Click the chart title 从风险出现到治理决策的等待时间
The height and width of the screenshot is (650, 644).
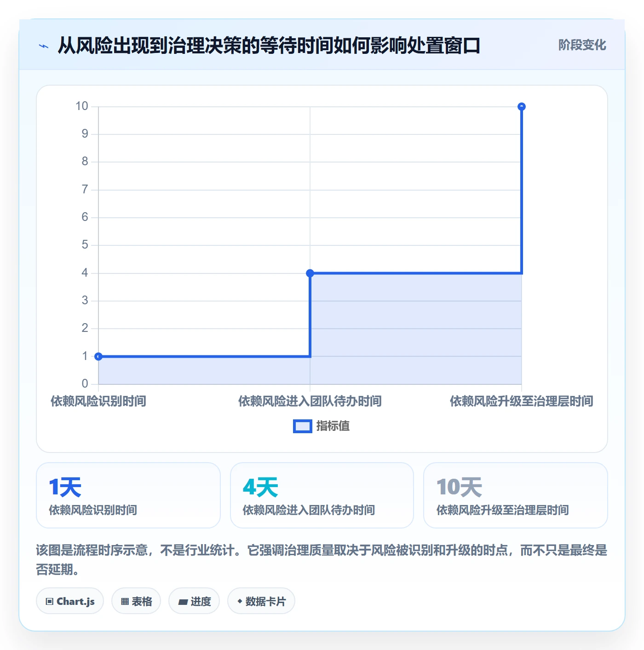tap(269, 46)
